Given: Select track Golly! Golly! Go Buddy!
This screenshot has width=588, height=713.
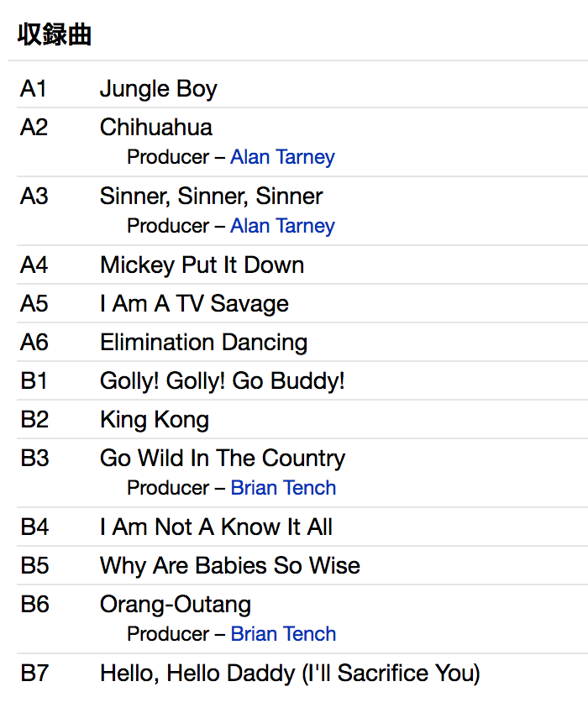Looking at the screenshot, I should pyautogui.click(x=222, y=381).
